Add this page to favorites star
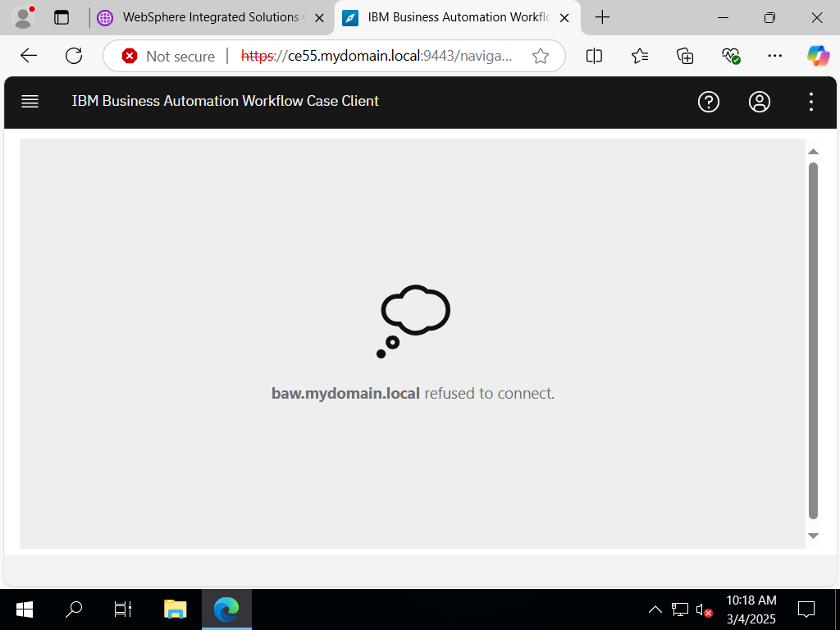 pos(541,56)
